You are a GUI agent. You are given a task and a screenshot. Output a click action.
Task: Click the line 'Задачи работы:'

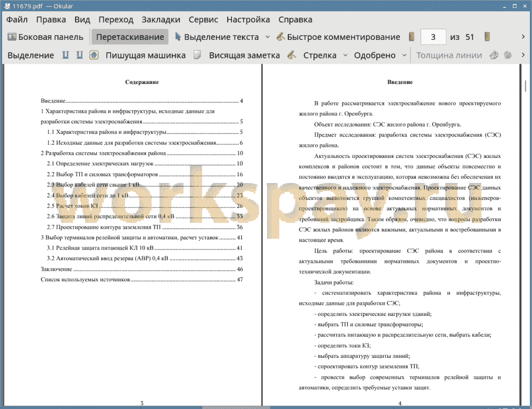coord(334,282)
